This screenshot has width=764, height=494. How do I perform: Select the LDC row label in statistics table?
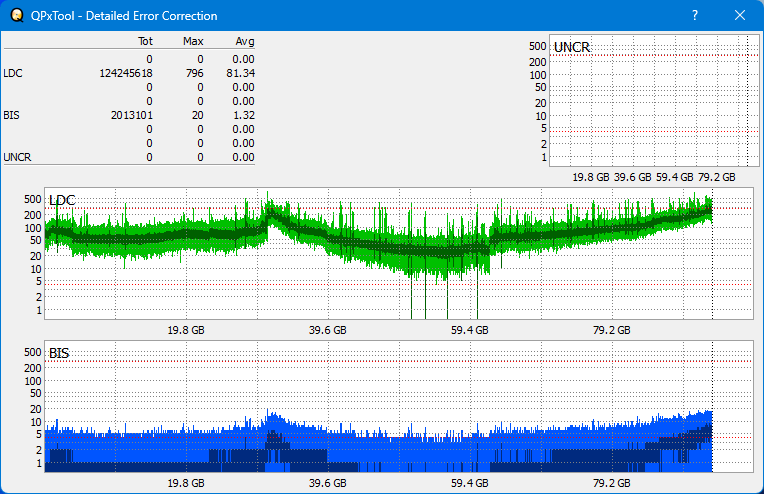click(x=13, y=73)
